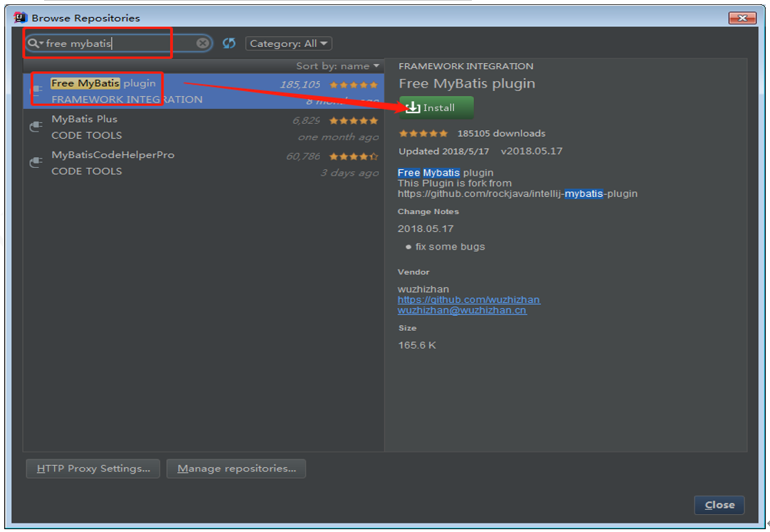Select the Free MyBatis plugin row
This screenshot has height=532, width=770.
204,91
